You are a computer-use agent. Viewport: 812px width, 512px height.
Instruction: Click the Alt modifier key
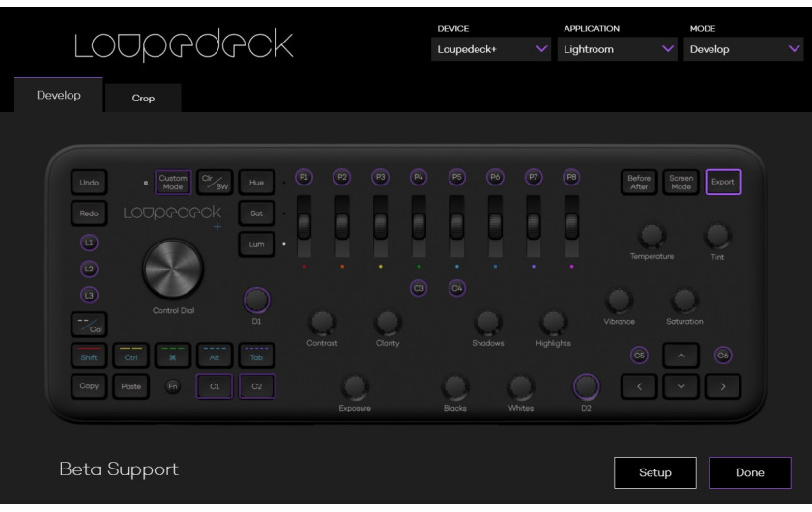[215, 356]
